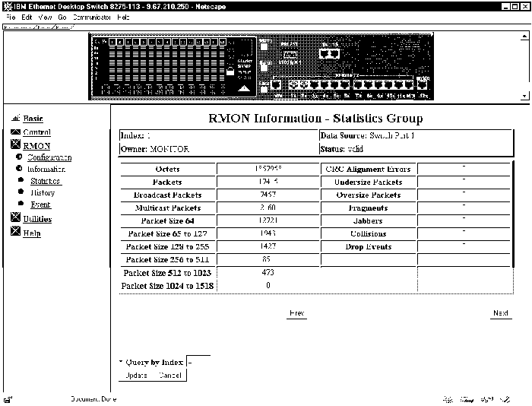Open the Event link in sidebar
532x406 pixels.
[40, 205]
